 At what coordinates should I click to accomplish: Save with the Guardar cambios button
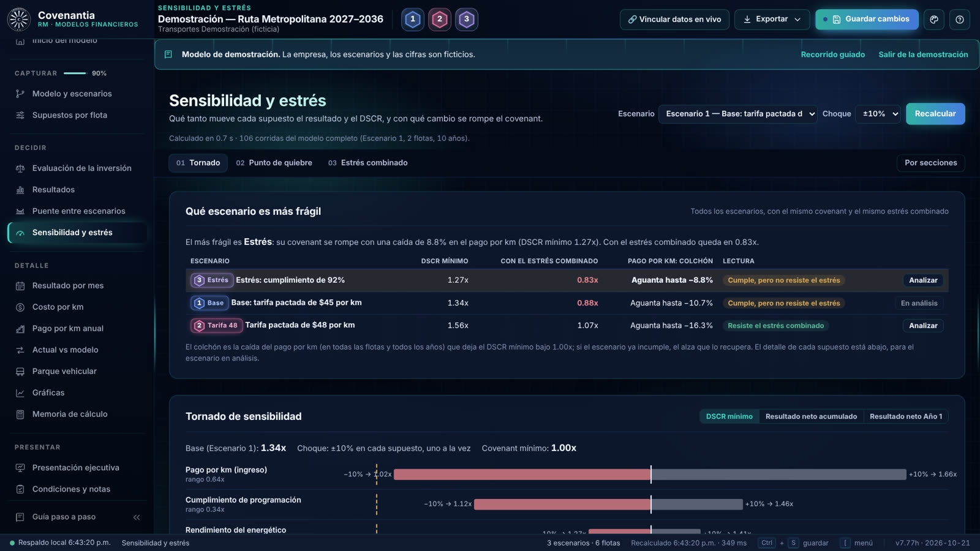click(x=867, y=20)
